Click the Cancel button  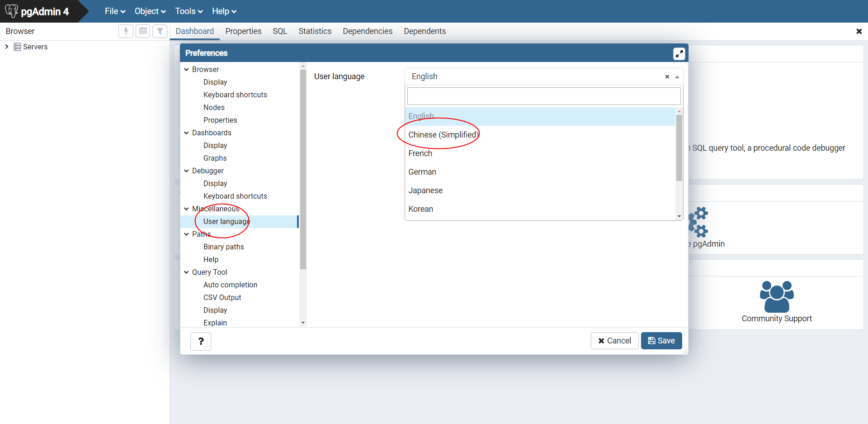[614, 341]
